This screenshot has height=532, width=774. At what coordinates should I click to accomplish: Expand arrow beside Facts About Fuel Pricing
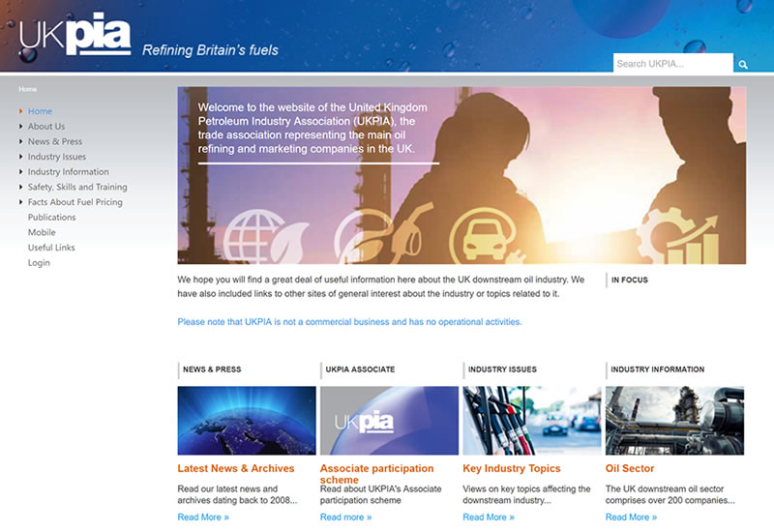(20, 202)
